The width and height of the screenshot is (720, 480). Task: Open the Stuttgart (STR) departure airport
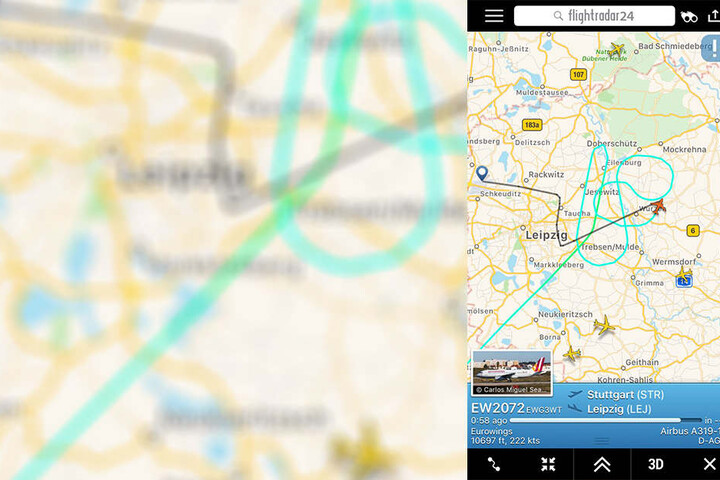tap(625, 395)
